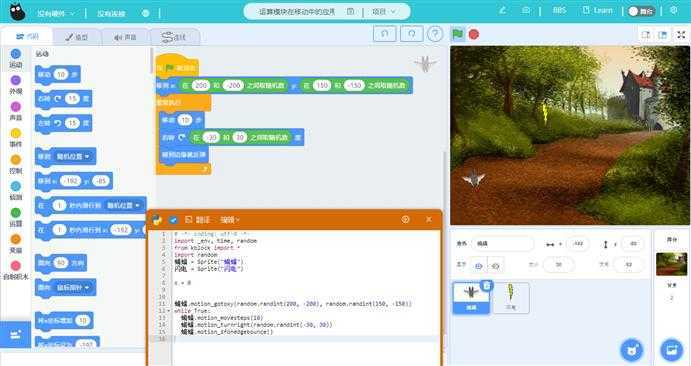Open the editor dropdown in code panel

click(x=230, y=219)
